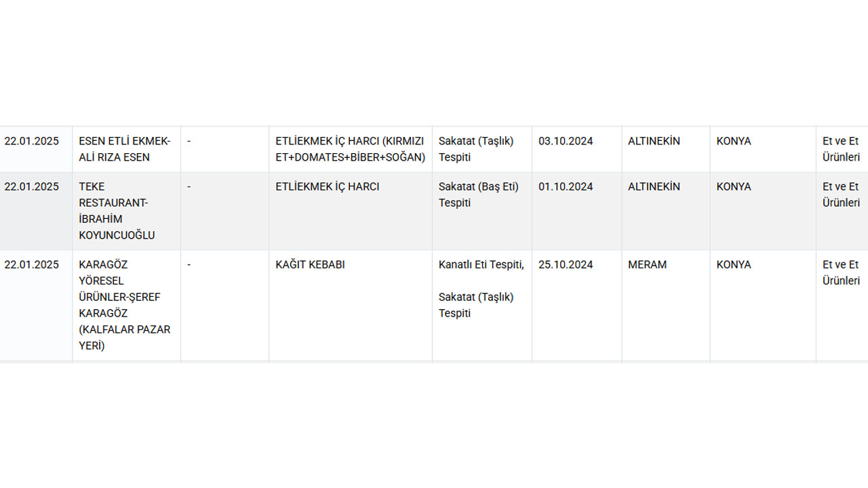This screenshot has width=868, height=488.
Task: Select ETLİEKMEK İÇ HARCI in the Teke Restaurant row
Action: tap(327, 187)
